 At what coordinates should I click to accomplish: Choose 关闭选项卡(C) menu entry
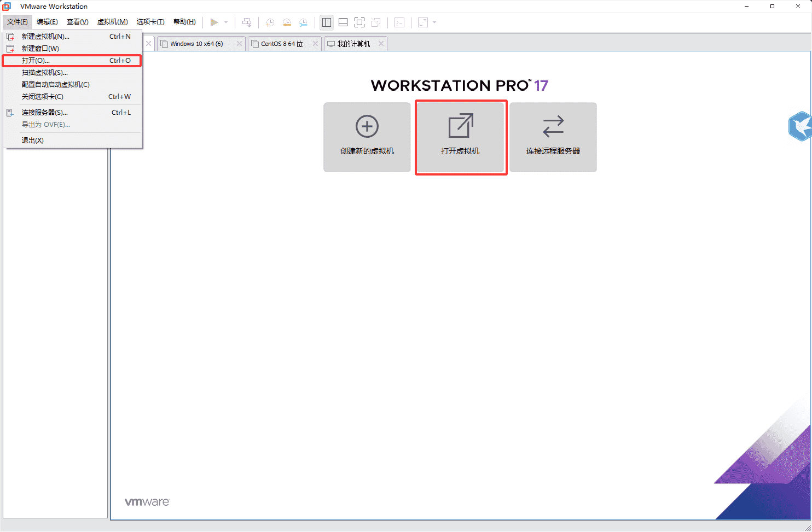pos(72,97)
